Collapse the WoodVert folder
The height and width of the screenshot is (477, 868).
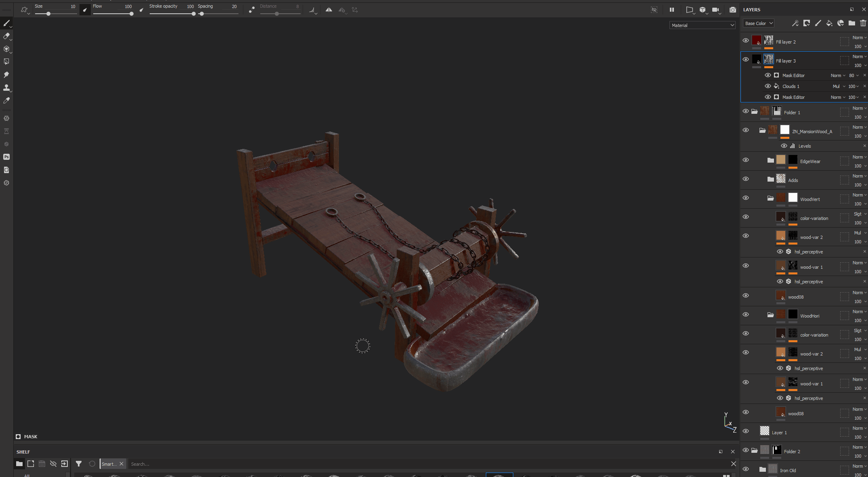[770, 198]
